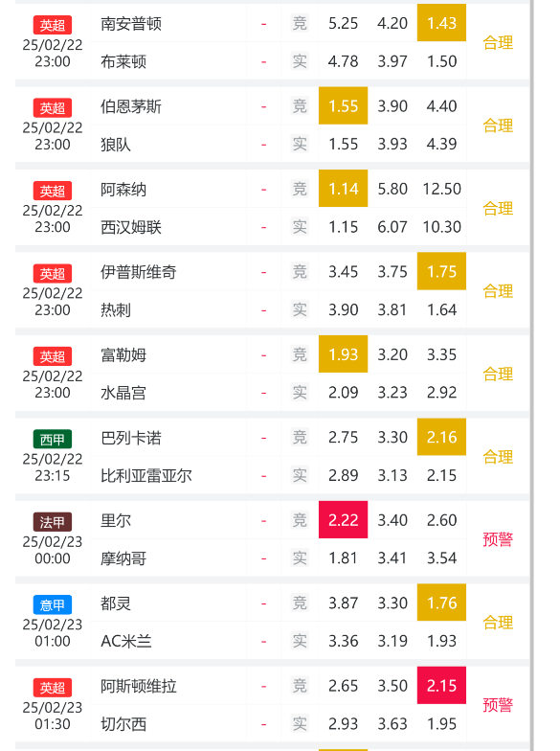Viewport: 560px width, 751px height.
Task: Select highlighted odds 1.43 for 南安普顿
Action: click(x=441, y=23)
